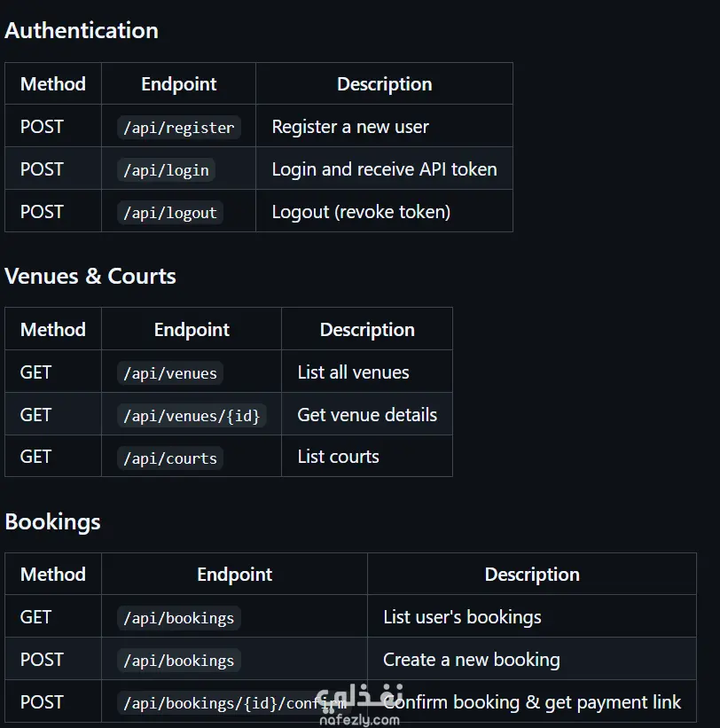Click the /api/courts endpoint code
This screenshot has width=720, height=728.
coord(169,458)
